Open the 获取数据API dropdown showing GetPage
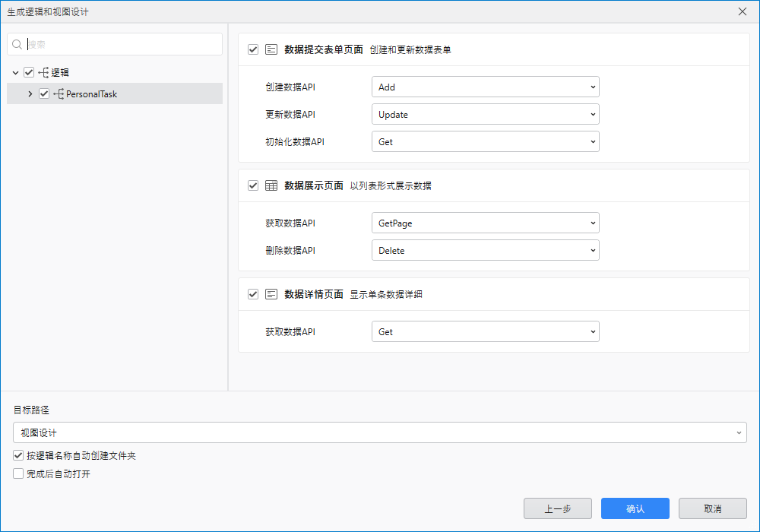 (x=485, y=223)
